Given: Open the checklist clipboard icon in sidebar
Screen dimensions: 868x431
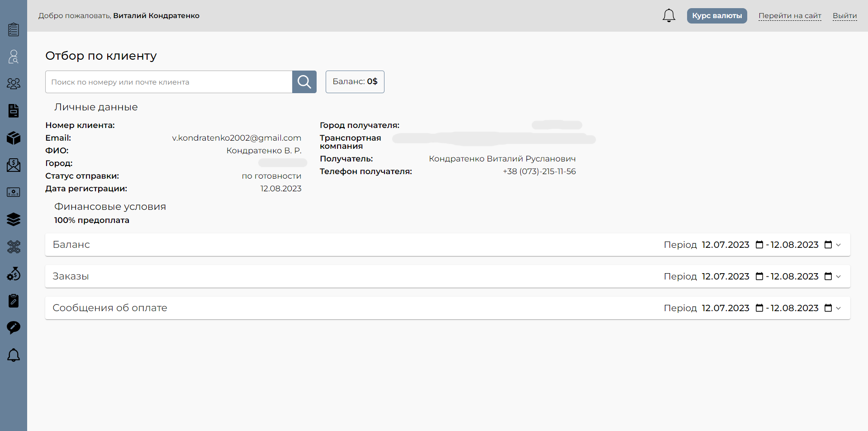Looking at the screenshot, I should click(x=14, y=29).
